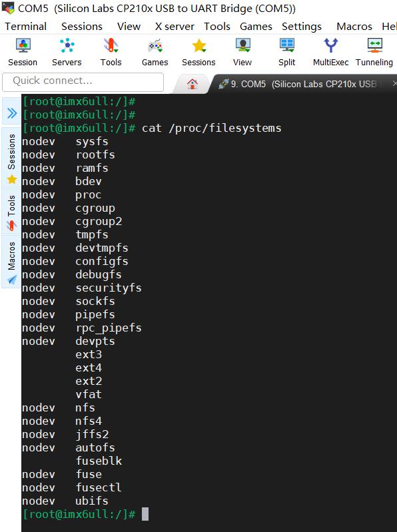Open the View toolbar icon
397x532 pixels.
click(242, 52)
